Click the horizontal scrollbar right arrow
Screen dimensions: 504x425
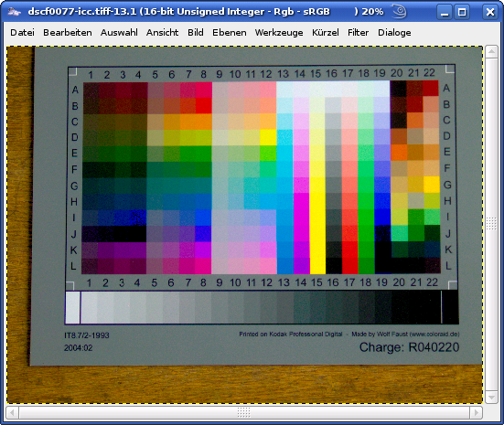click(477, 412)
